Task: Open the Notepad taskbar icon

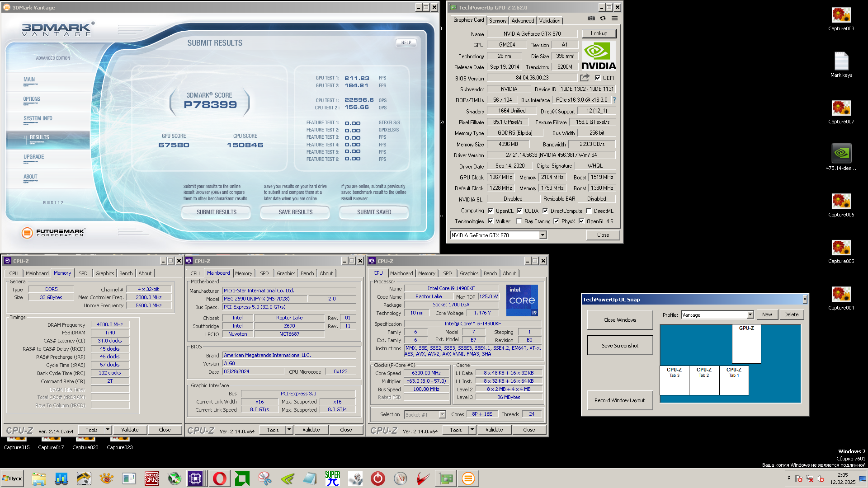Action: 310,478
